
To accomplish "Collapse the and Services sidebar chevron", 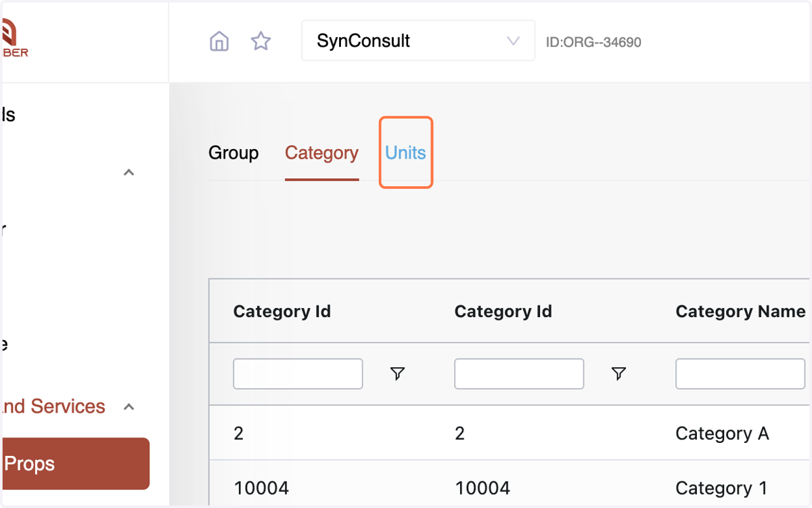I will [x=129, y=407].
